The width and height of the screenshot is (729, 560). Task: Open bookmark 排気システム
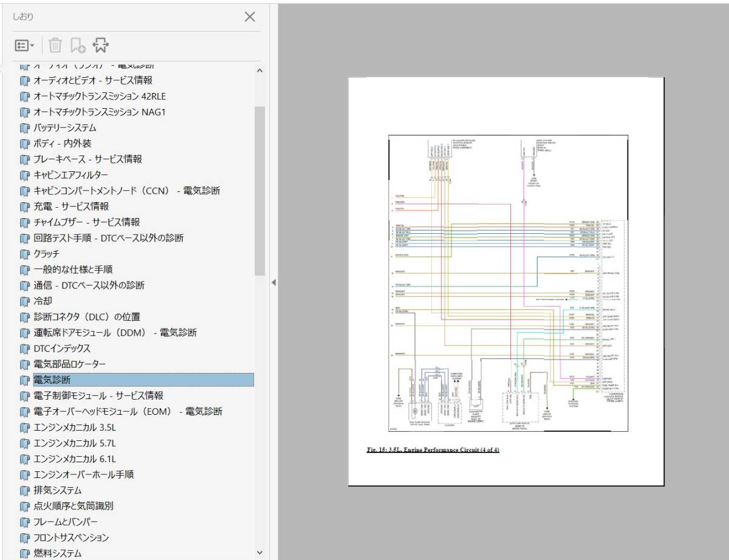coord(58,491)
